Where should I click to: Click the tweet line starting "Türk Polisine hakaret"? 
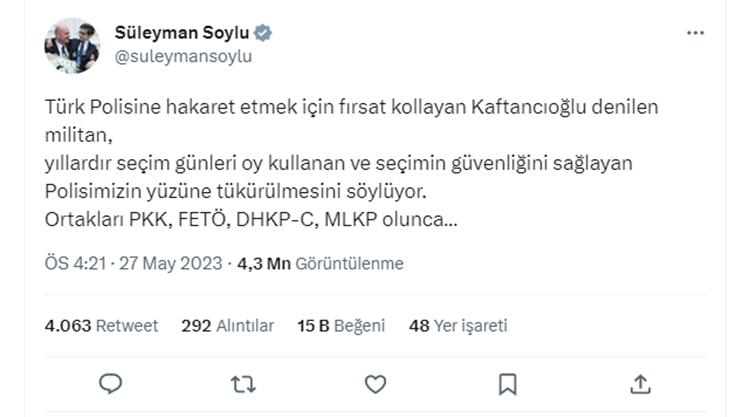point(353,106)
